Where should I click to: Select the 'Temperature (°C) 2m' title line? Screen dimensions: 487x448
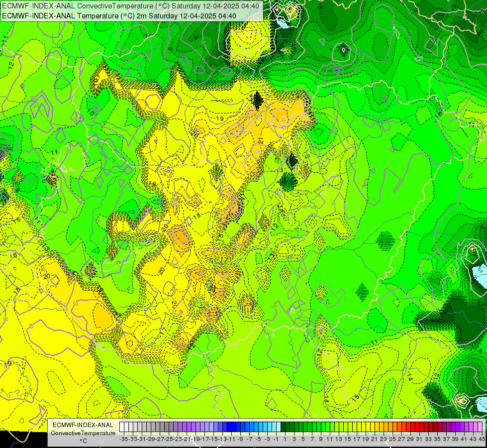pyautogui.click(x=119, y=16)
